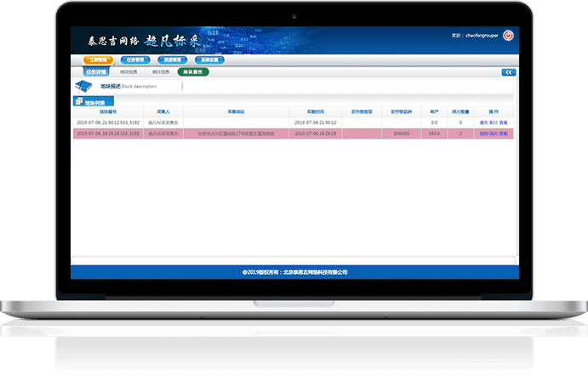Click the 查看 link in the first row
The height and width of the screenshot is (376, 588).
504,122
